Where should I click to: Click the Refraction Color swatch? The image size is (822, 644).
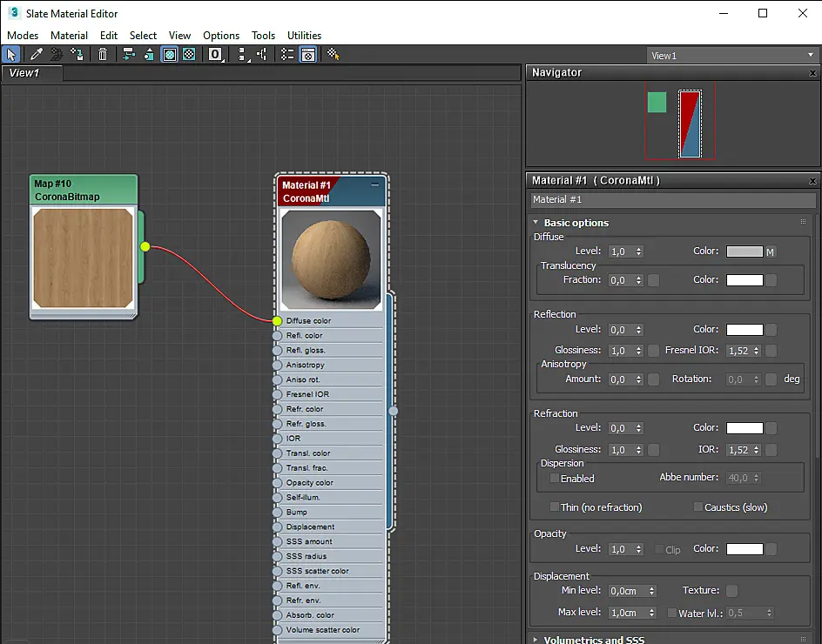coord(745,428)
